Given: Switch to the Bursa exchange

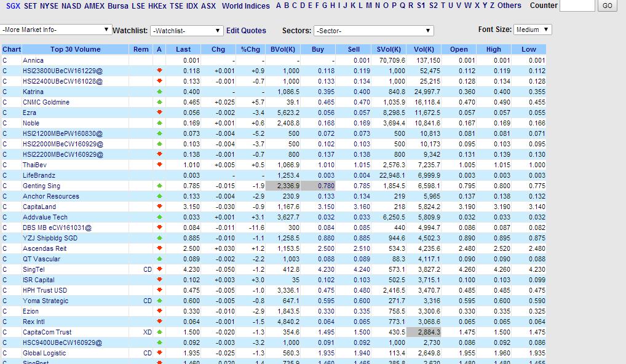Looking at the screenshot, I should (118, 6).
